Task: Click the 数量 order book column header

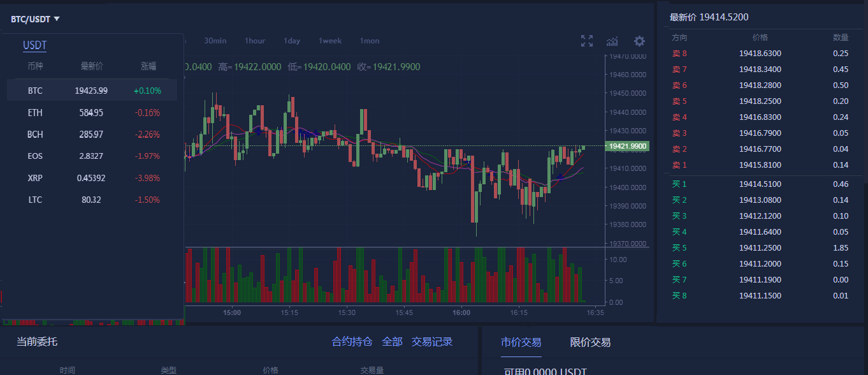Action: (x=841, y=38)
